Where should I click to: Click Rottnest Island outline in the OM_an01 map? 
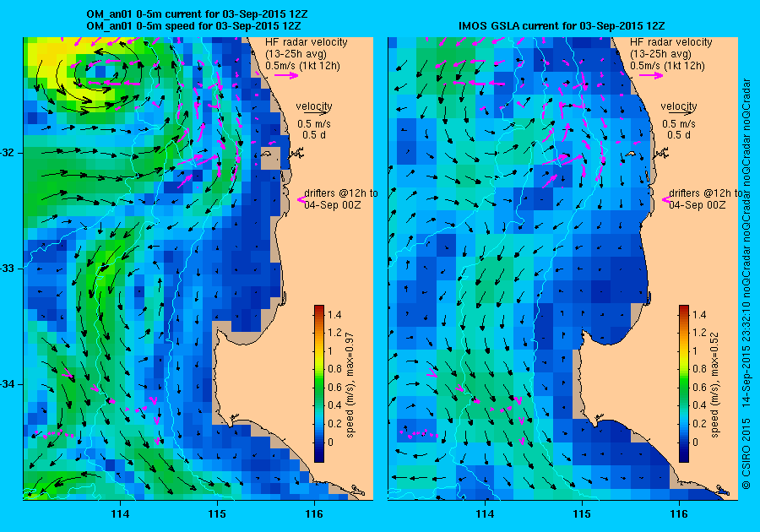[x=268, y=154]
